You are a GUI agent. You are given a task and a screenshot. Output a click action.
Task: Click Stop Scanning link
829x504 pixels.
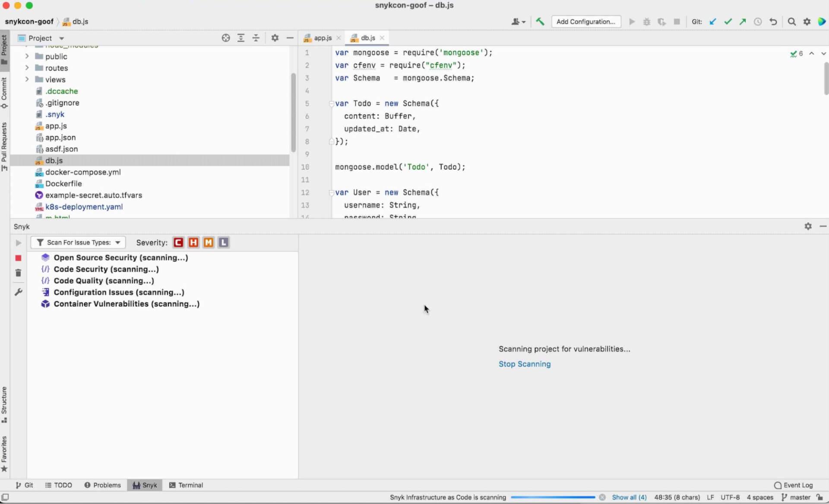(524, 364)
